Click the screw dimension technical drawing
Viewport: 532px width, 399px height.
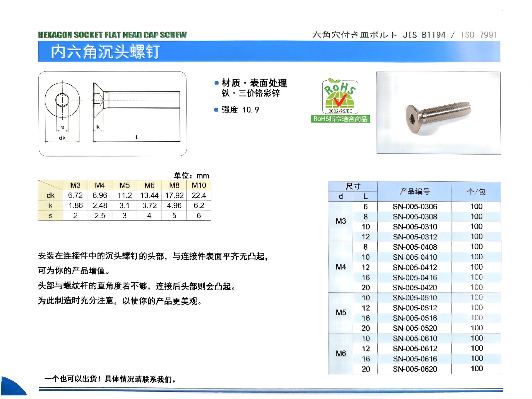113,114
